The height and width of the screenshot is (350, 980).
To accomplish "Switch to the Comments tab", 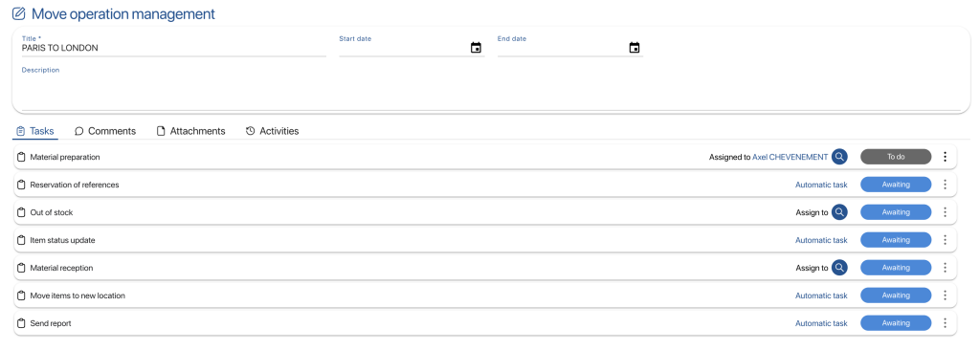I will tap(105, 131).
